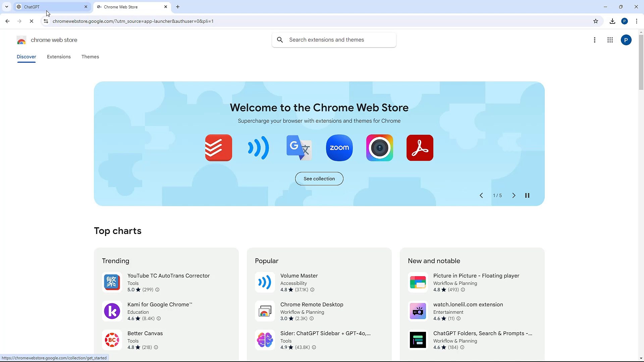The image size is (644, 362).
Task: Open Chrome's browser menu
Action: 637,21
